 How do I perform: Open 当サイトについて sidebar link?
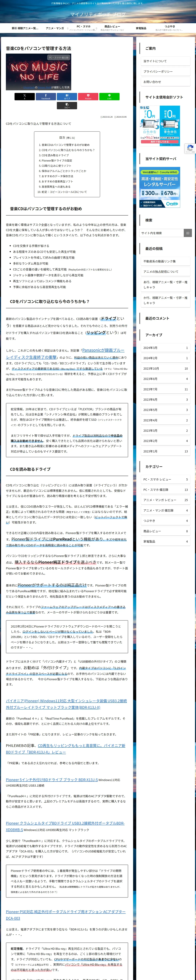coord(166,61)
